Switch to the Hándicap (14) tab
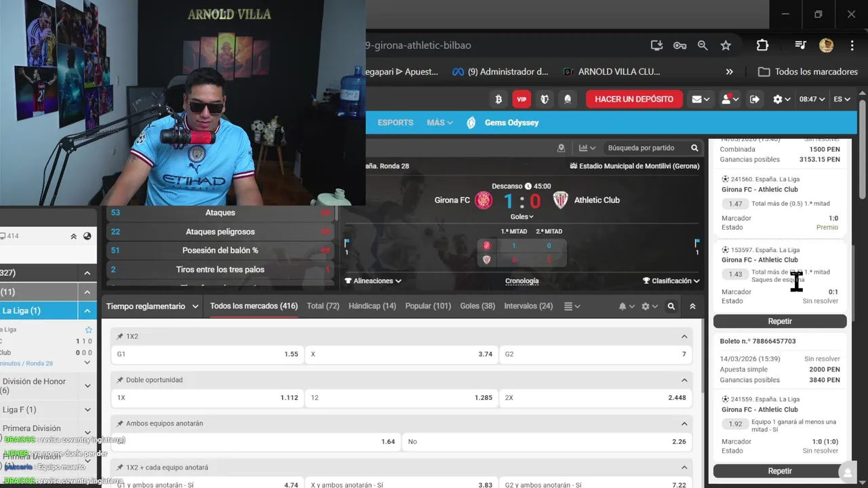 (372, 306)
